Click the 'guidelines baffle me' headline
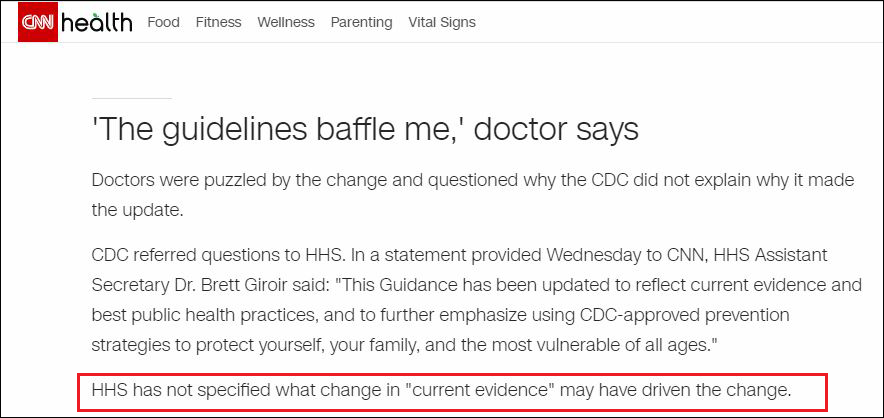The height and width of the screenshot is (418, 884). tap(365, 129)
